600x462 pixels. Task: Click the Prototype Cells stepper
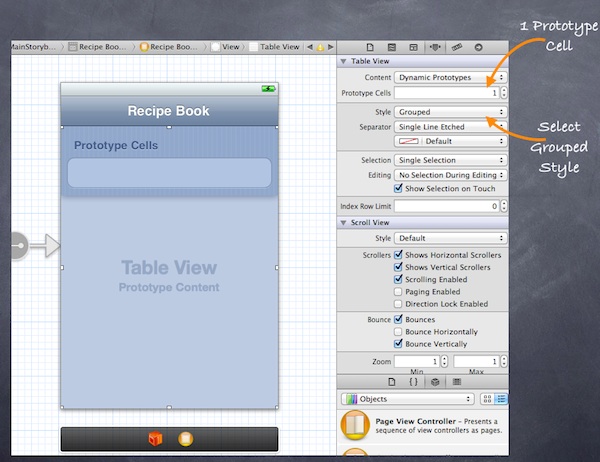502,93
